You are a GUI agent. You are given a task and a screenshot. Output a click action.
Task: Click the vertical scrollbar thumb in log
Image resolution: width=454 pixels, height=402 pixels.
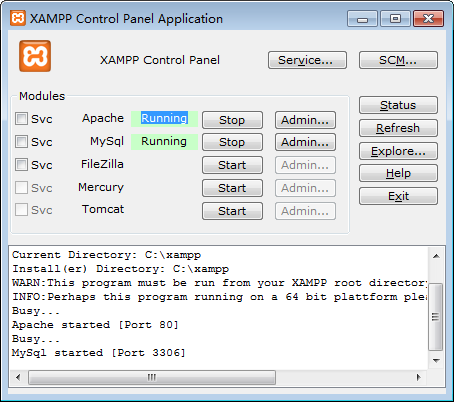[436, 317]
